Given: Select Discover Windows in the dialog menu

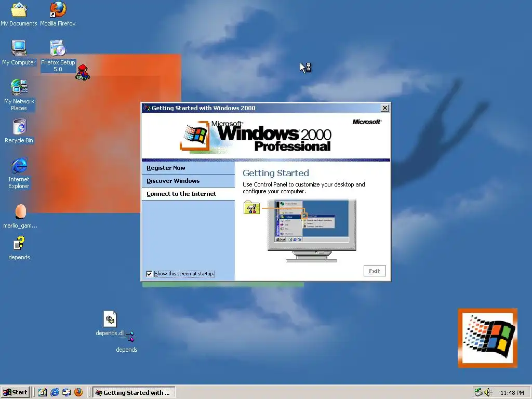Looking at the screenshot, I should tap(188, 181).
